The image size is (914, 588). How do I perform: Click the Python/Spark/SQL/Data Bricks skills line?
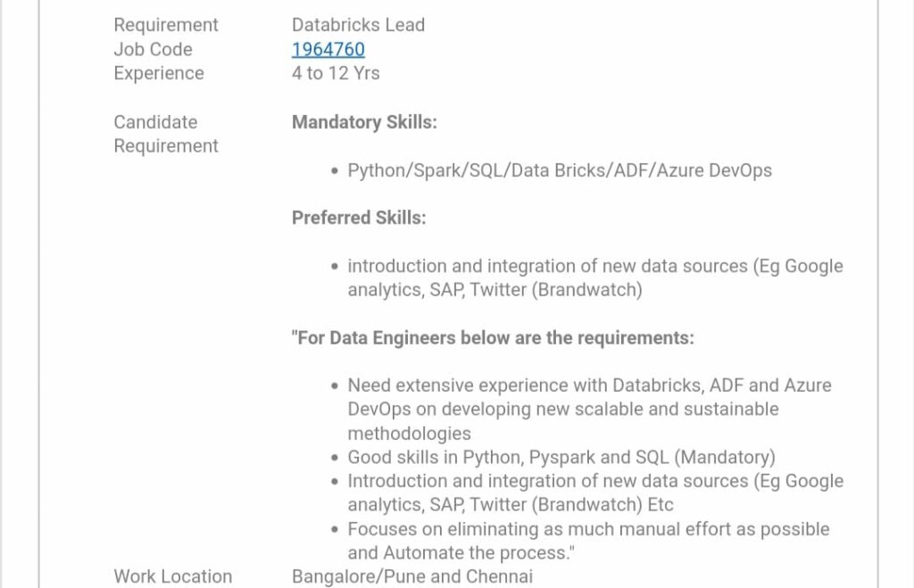(x=560, y=170)
